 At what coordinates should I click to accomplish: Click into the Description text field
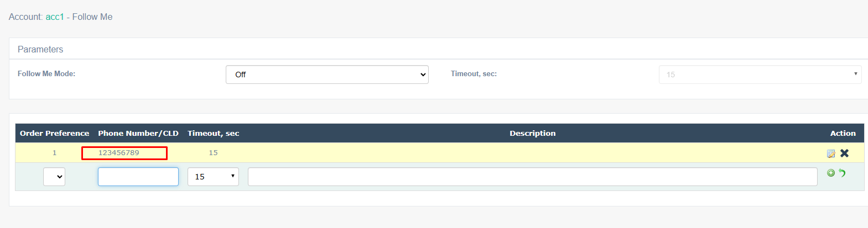(x=532, y=177)
